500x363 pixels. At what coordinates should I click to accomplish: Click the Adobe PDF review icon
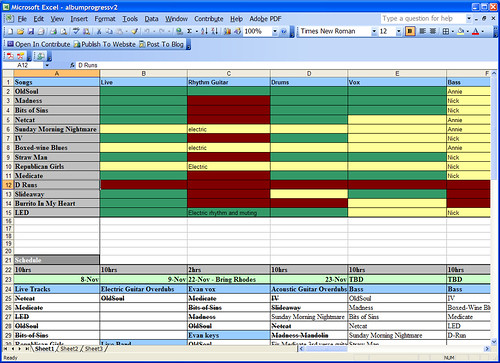tap(40, 56)
